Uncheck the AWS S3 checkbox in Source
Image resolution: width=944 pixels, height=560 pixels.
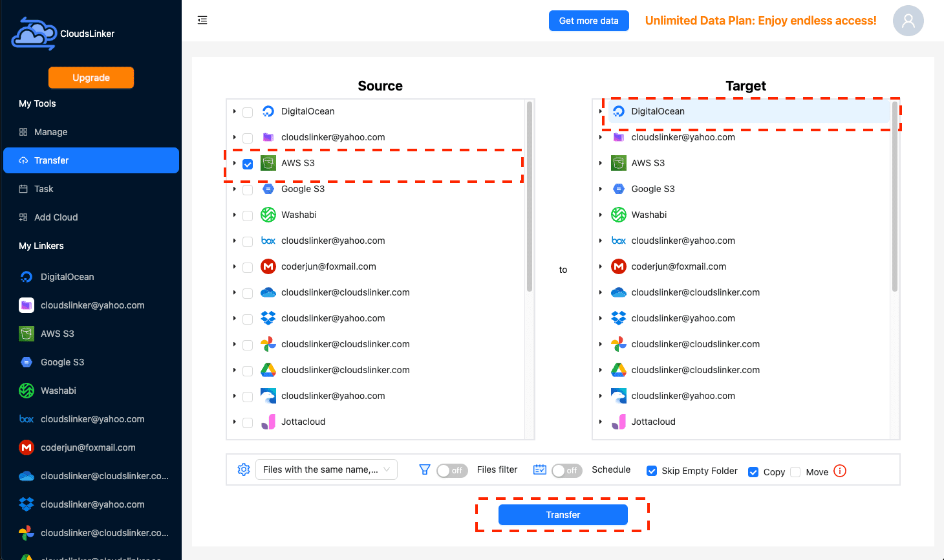tap(248, 164)
